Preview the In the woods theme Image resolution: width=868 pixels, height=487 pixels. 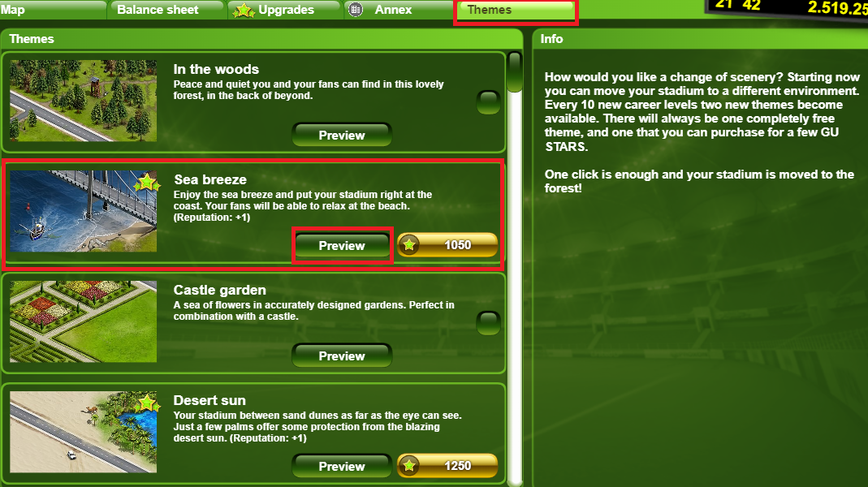coord(342,135)
